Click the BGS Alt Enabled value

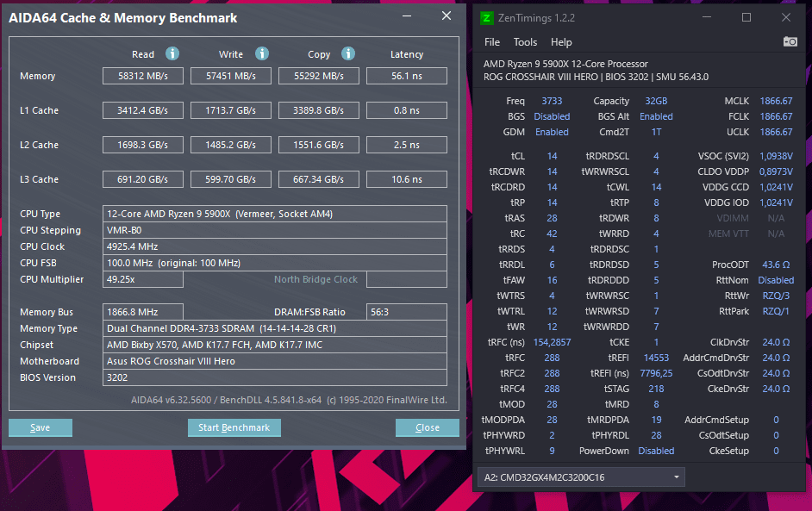tap(656, 116)
